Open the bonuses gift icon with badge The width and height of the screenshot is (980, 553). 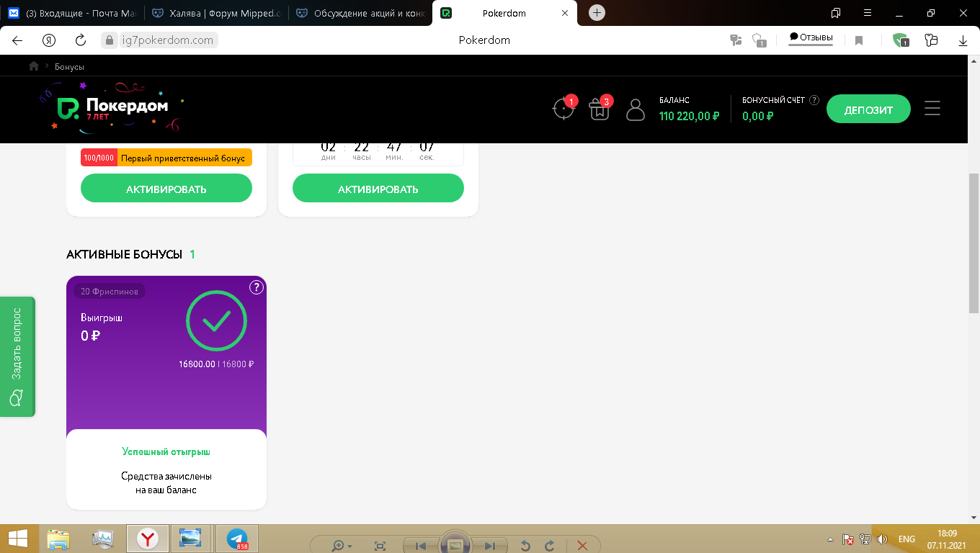(x=600, y=109)
